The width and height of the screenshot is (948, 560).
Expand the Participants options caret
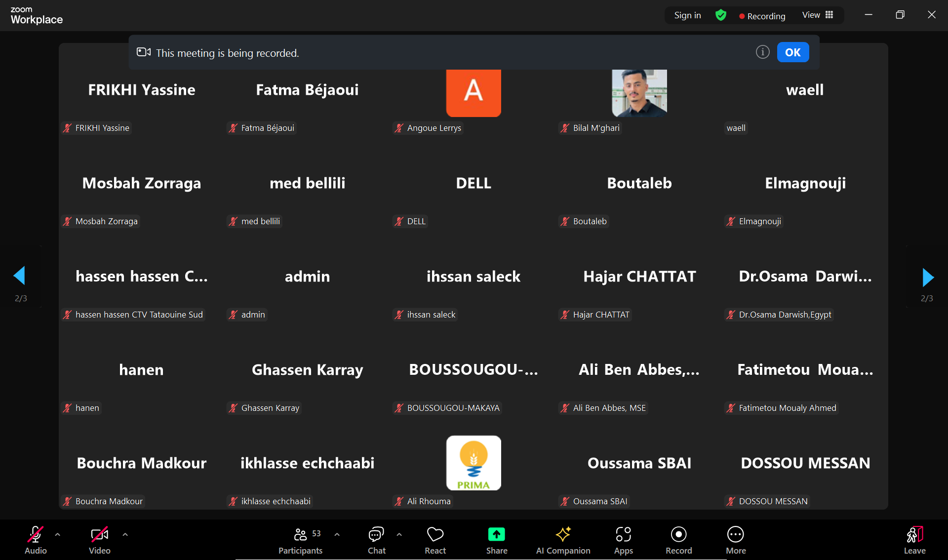(x=337, y=534)
